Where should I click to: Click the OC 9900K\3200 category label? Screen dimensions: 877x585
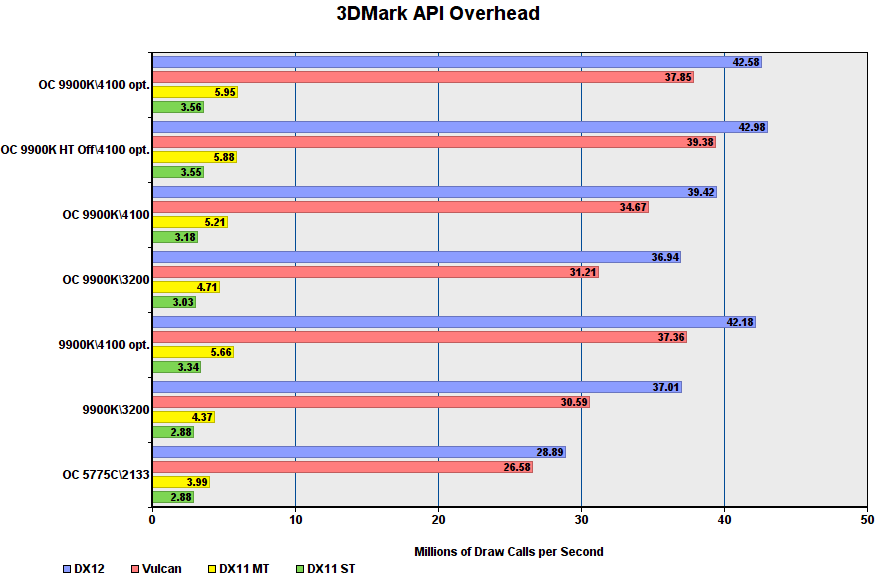point(106,280)
